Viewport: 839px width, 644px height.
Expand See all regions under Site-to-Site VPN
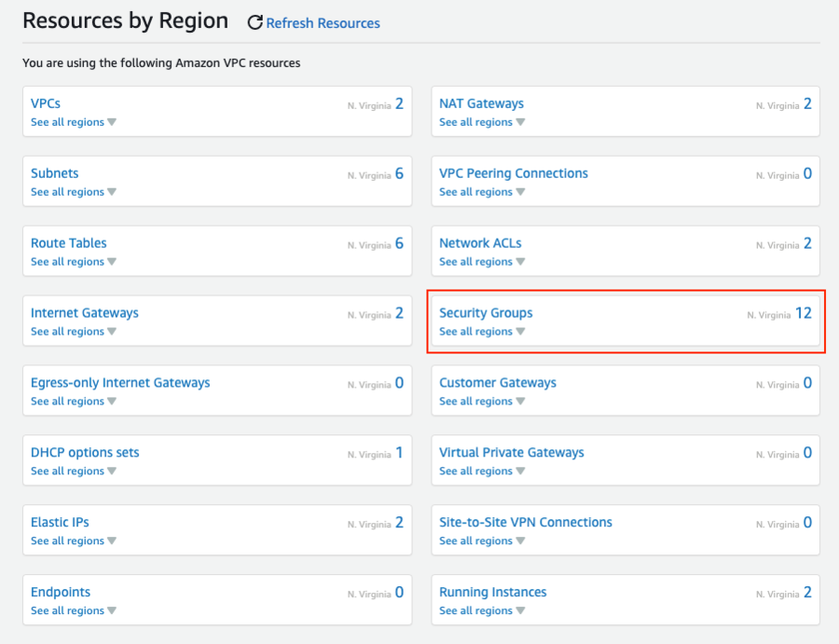482,541
